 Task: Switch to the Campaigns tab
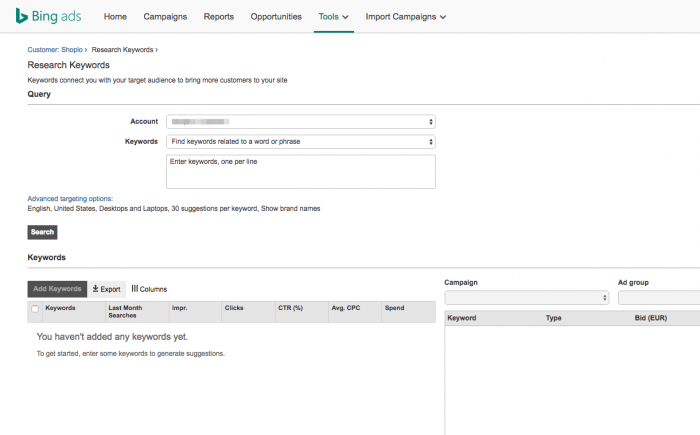165,17
